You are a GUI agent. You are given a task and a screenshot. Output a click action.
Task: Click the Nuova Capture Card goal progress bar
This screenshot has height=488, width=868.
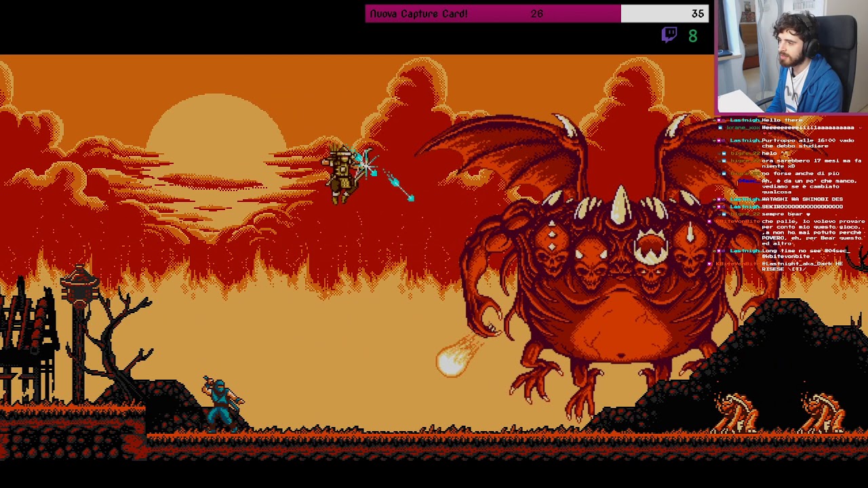tap(537, 14)
